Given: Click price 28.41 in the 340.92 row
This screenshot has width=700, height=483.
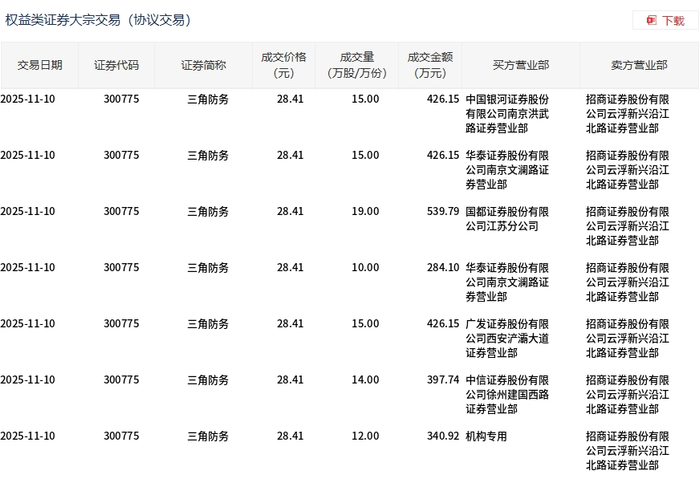Looking at the screenshot, I should (x=290, y=436).
